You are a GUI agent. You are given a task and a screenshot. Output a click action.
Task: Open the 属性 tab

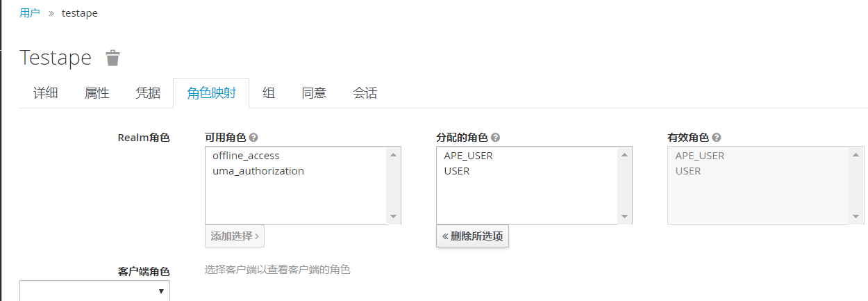point(97,93)
